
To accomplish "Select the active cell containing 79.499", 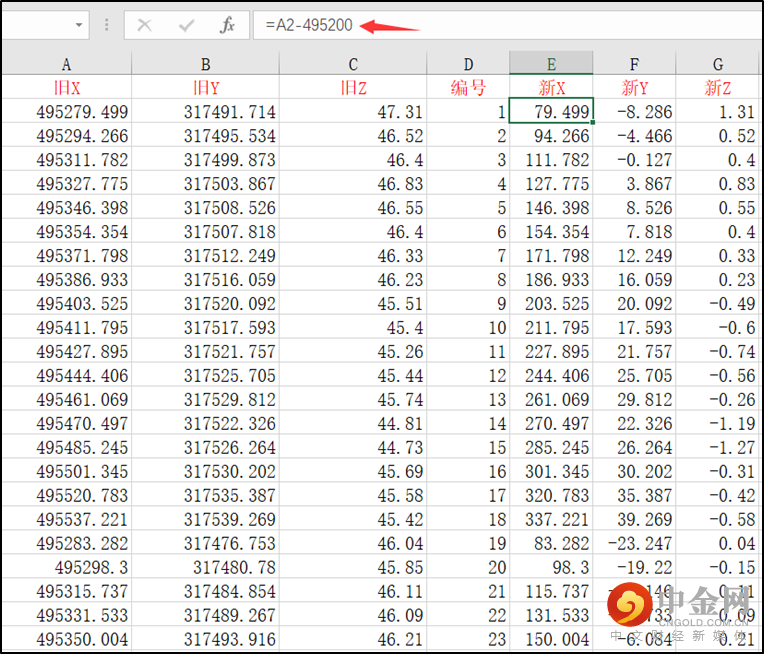I will pos(551,112).
